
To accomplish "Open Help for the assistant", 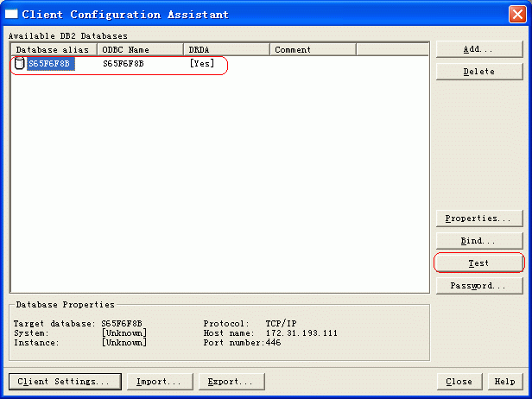I will tap(503, 381).
